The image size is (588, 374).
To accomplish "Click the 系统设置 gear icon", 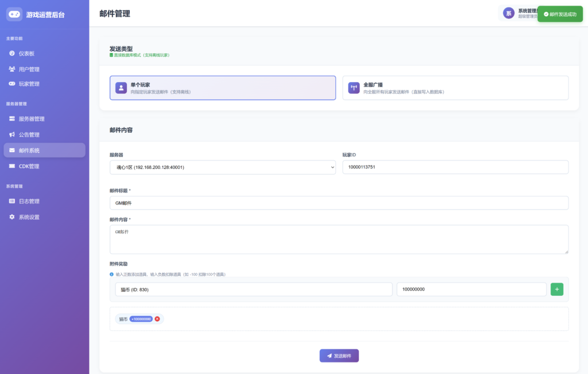I will [x=12, y=217].
